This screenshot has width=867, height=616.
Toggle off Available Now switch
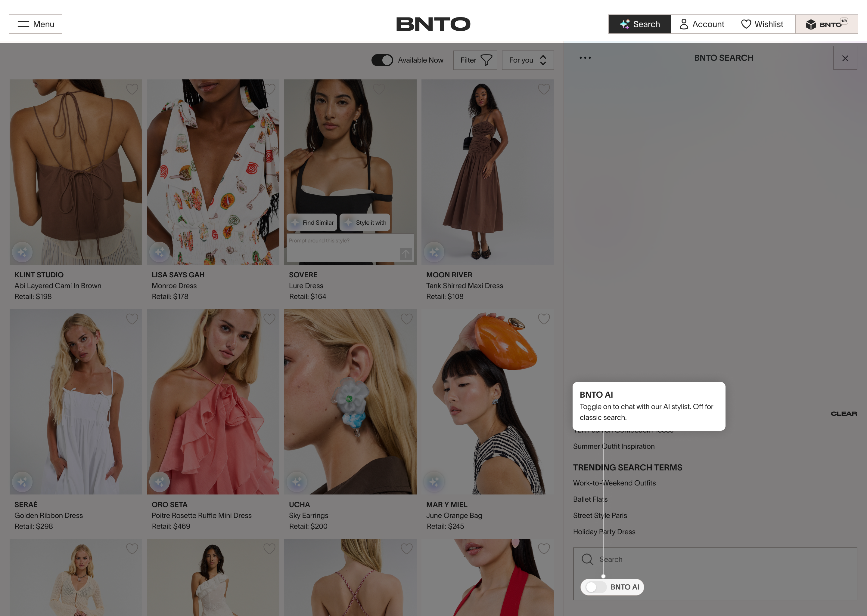click(x=382, y=60)
